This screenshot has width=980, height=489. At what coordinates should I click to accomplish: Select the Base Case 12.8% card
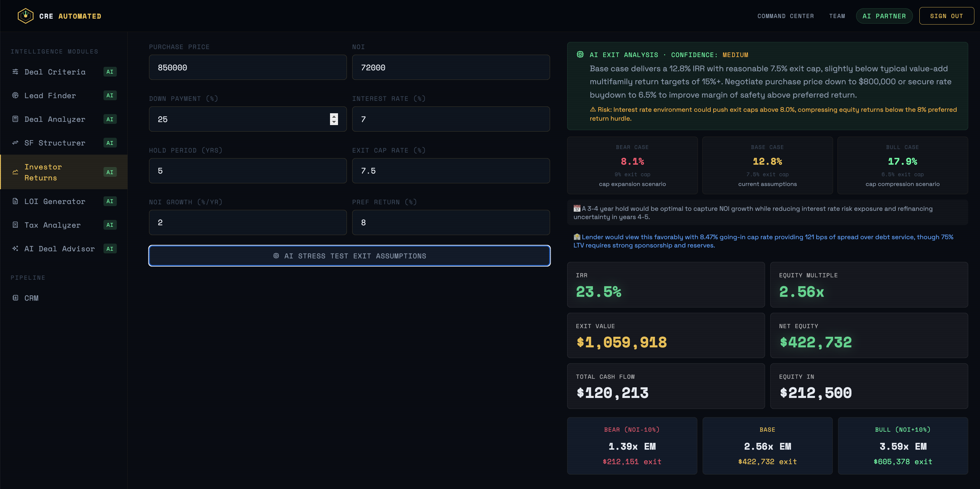[x=767, y=165]
